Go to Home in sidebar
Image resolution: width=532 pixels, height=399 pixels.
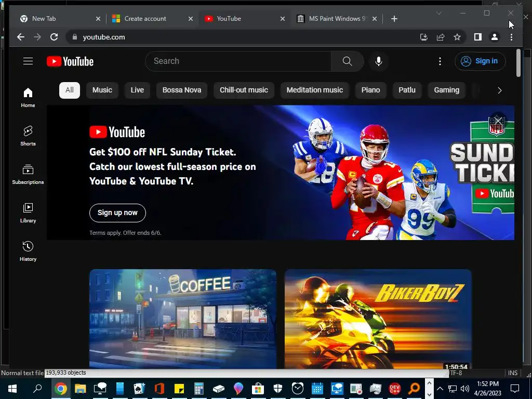pyautogui.click(x=28, y=98)
